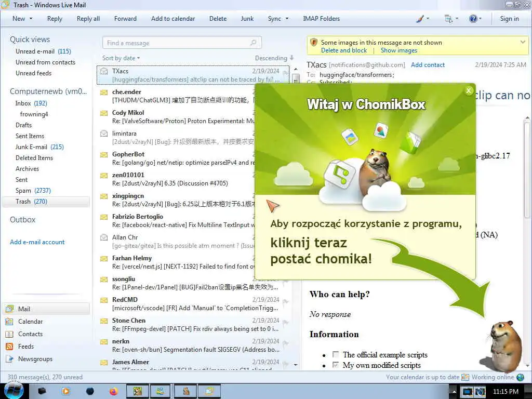532x399 pixels.
Task: Click the Calendar icon in bottom navigation
Action: (x=9, y=321)
